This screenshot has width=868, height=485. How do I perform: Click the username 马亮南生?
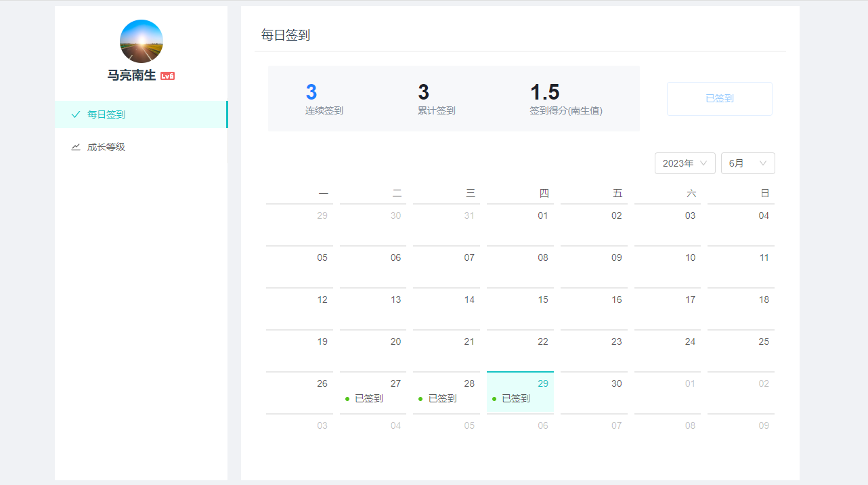pyautogui.click(x=131, y=76)
